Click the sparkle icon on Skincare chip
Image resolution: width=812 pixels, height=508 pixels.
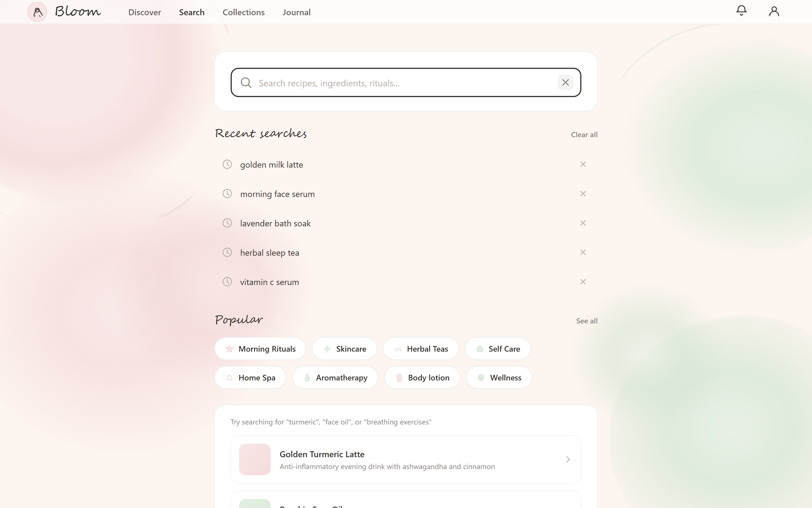pyautogui.click(x=327, y=349)
